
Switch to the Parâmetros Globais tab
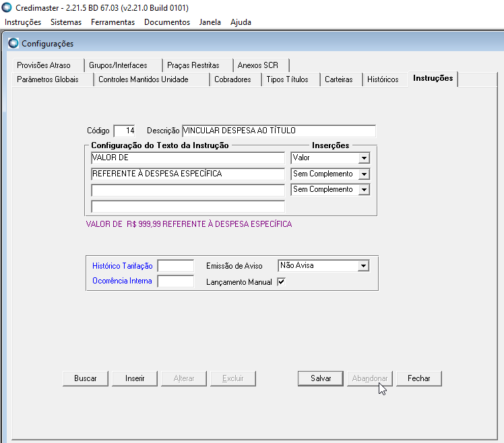pyautogui.click(x=53, y=79)
